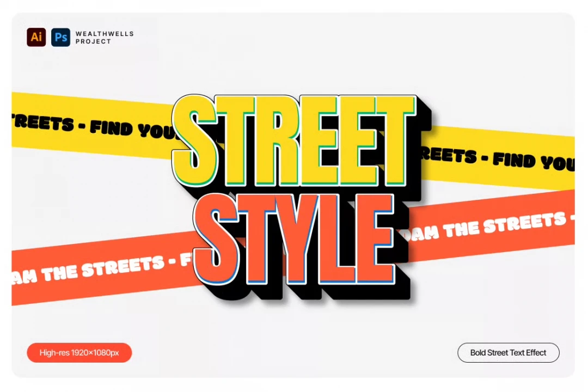
Task: Click FIND YOU text on left yellow banner
Action: click(132, 128)
